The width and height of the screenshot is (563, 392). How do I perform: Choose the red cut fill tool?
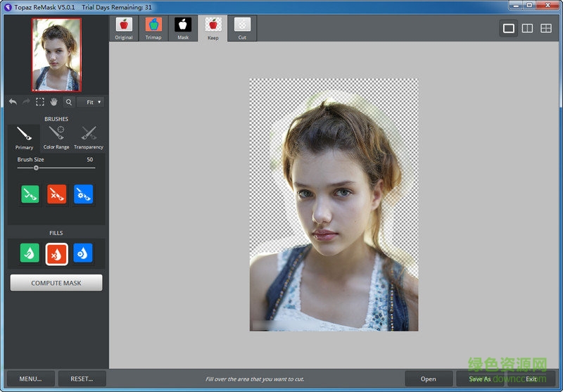coord(56,253)
